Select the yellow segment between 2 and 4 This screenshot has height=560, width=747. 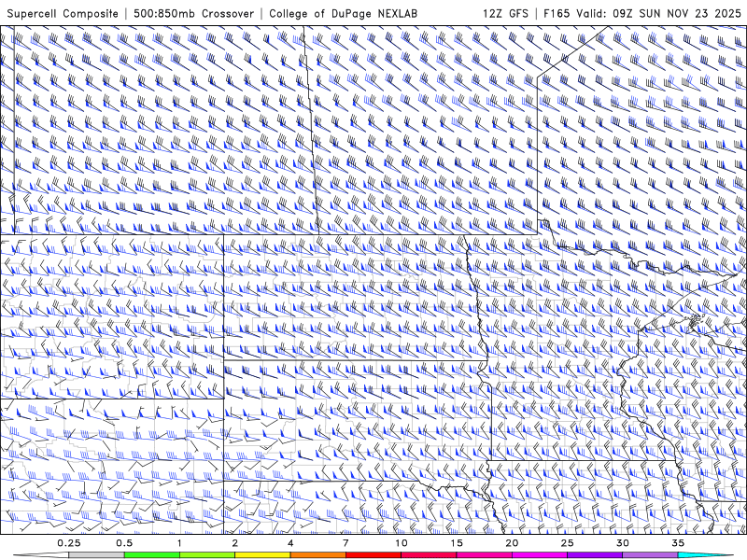(262, 555)
